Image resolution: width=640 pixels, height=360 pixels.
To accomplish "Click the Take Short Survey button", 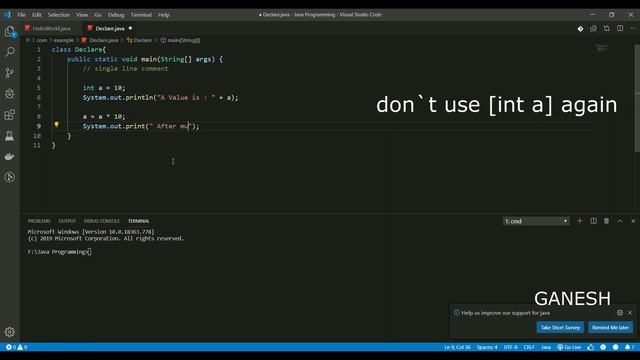I will coord(560,327).
